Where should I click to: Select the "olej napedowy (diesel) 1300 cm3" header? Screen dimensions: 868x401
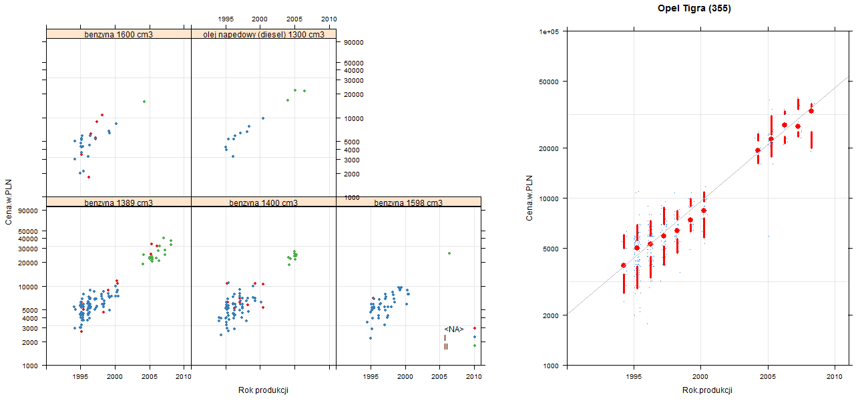[x=264, y=34]
